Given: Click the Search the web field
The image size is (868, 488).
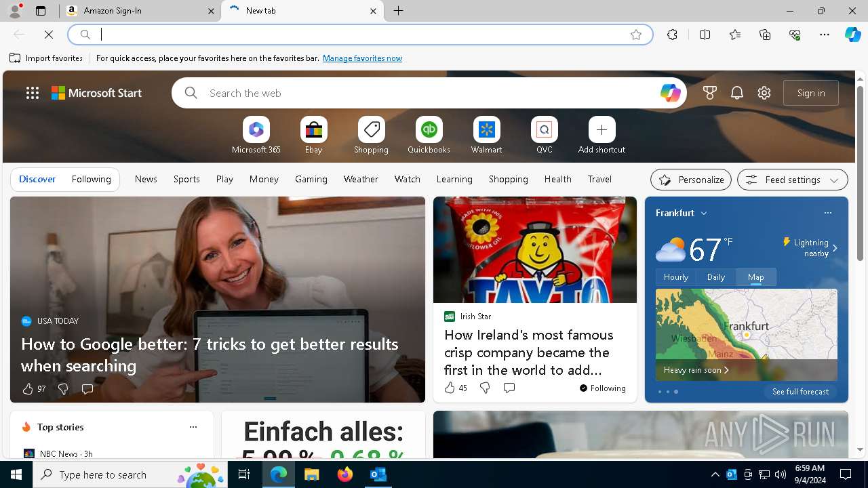Looking at the screenshot, I should click(429, 93).
